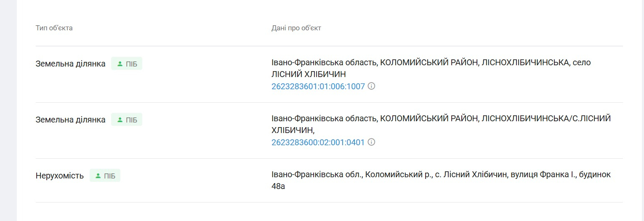Click the 'ЛІСНИЙ ХЛІБИЧИН' second address line in row one
The width and height of the screenshot is (644, 221).
[309, 75]
